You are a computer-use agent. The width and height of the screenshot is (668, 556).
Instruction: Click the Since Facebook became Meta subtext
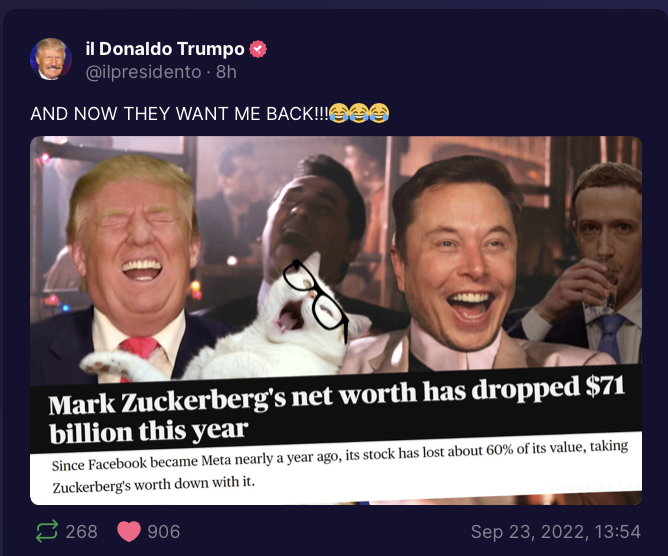[340, 467]
